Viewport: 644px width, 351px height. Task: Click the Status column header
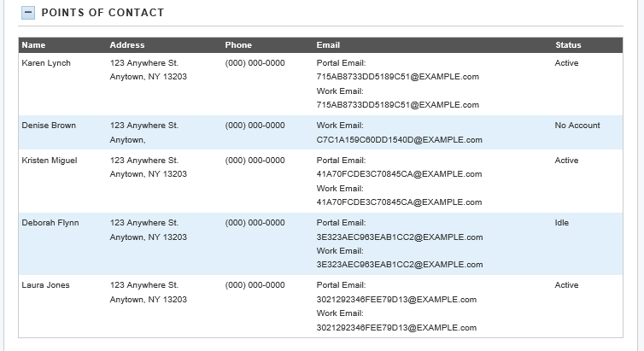(x=568, y=45)
